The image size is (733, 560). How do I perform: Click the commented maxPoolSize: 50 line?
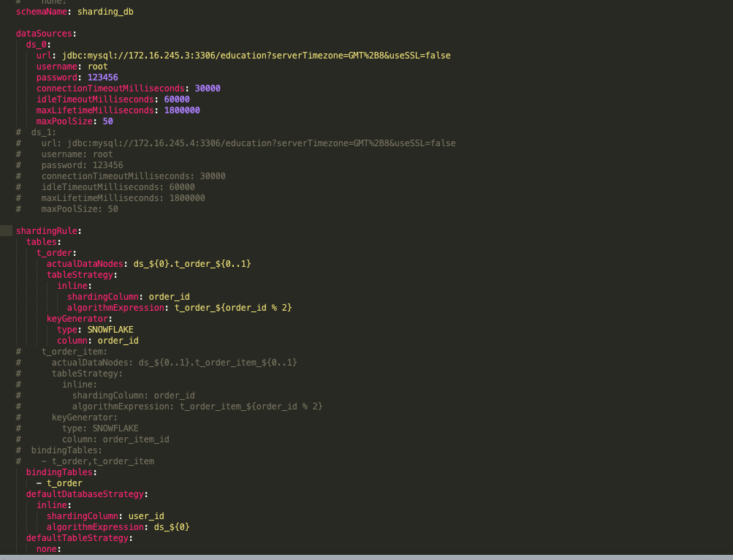[x=67, y=209]
